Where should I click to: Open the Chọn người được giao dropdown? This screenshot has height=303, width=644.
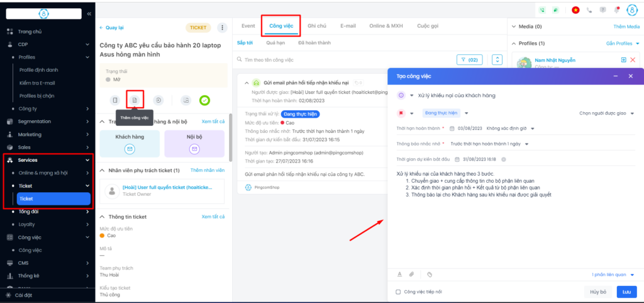[x=605, y=113]
